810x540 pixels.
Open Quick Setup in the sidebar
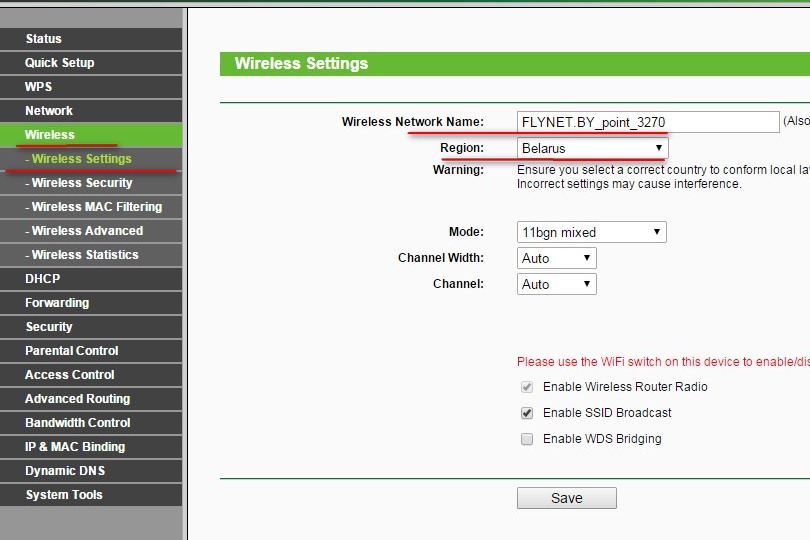tap(90, 63)
